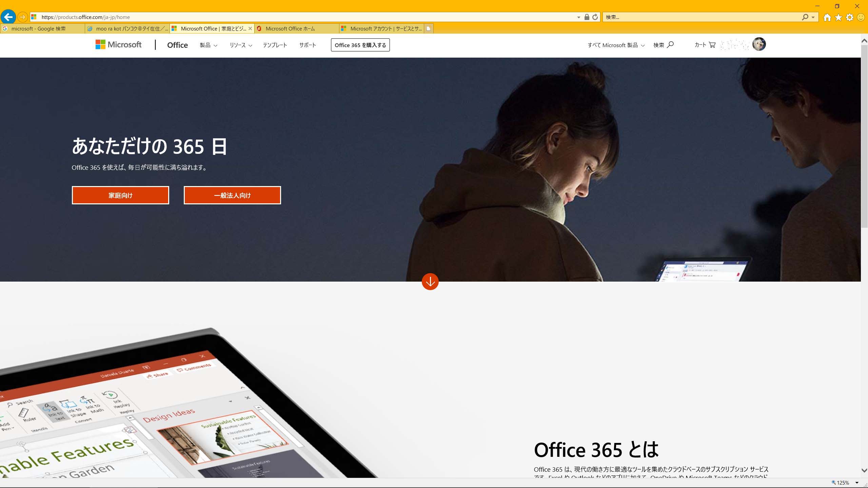Screen dimensions: 868x488
Task: Expand search provider dropdown arrow
Action: tap(813, 17)
